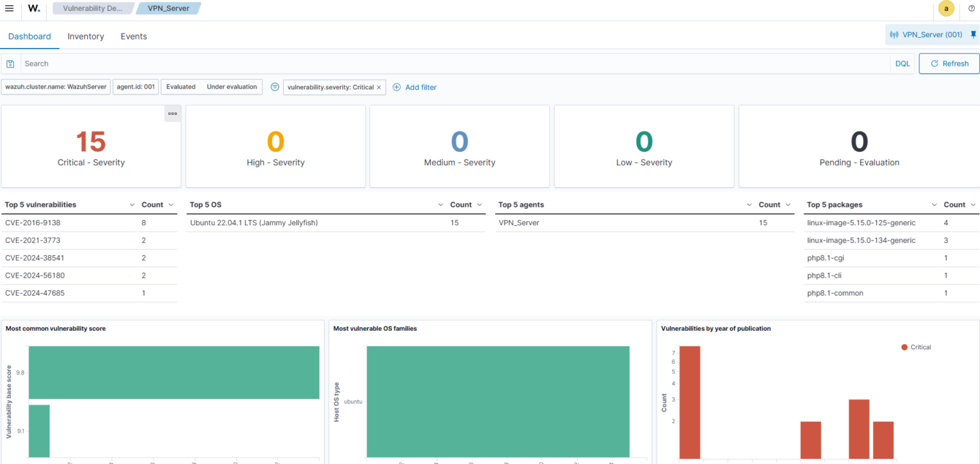The width and height of the screenshot is (980, 464).
Task: Click the Critical legend color dot
Action: 903,347
